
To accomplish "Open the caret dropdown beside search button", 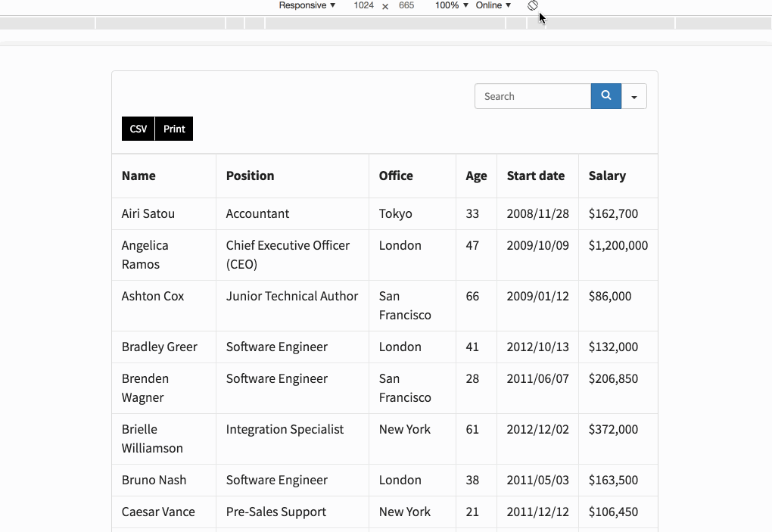I will click(x=634, y=97).
